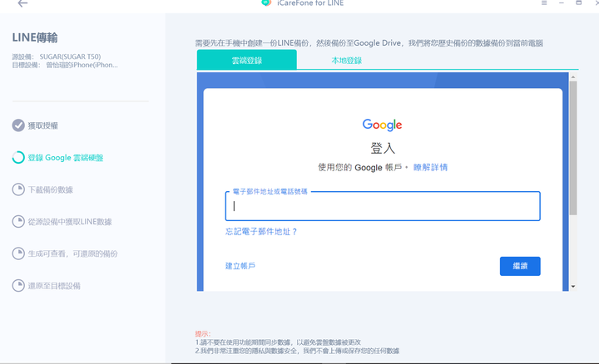Go back using the left arrow icon
The image size is (599, 364).
[x=23, y=3]
